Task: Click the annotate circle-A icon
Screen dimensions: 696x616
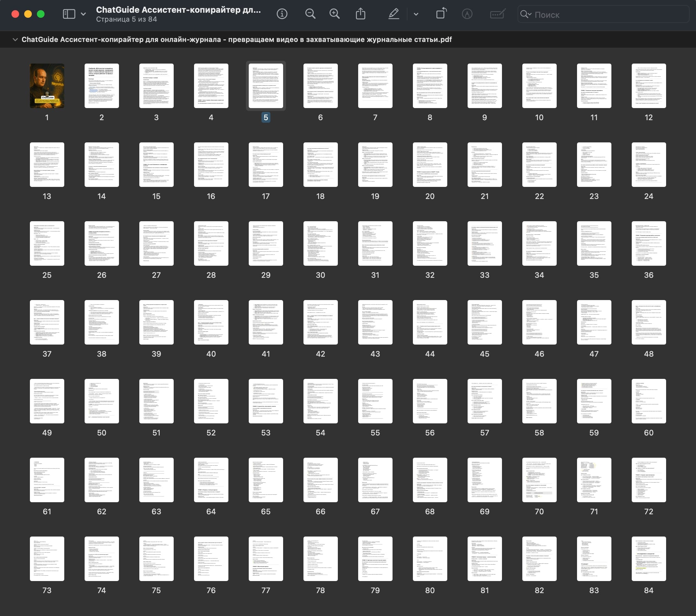Action: click(x=467, y=14)
